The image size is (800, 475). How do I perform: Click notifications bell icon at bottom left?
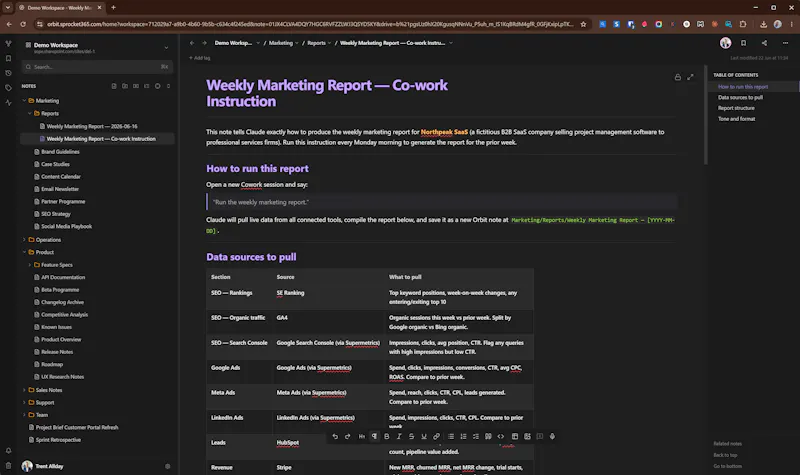pyautogui.click(x=8, y=451)
